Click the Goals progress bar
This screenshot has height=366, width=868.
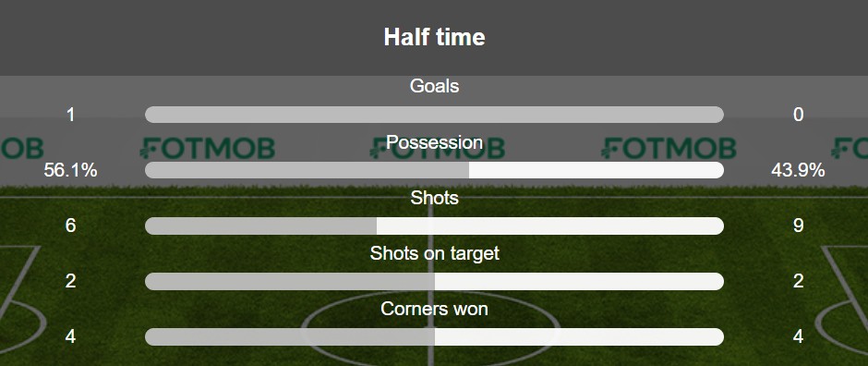tap(434, 115)
